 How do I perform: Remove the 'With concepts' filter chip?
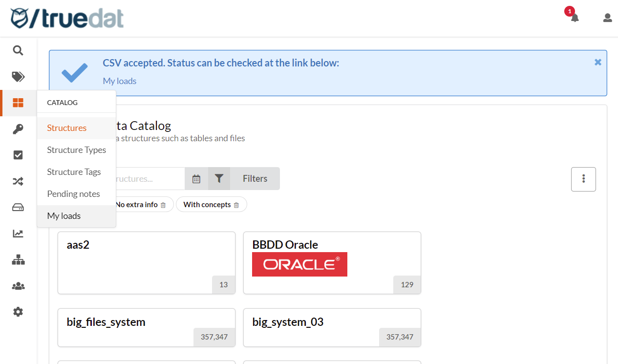click(x=236, y=205)
